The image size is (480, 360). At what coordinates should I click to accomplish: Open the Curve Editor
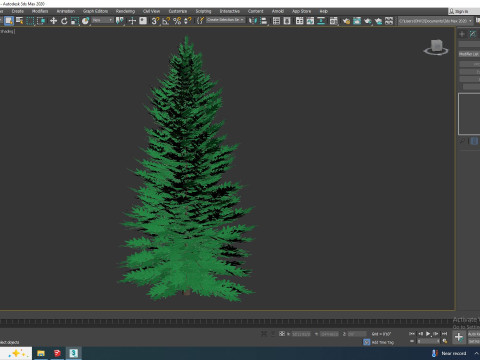[310, 21]
